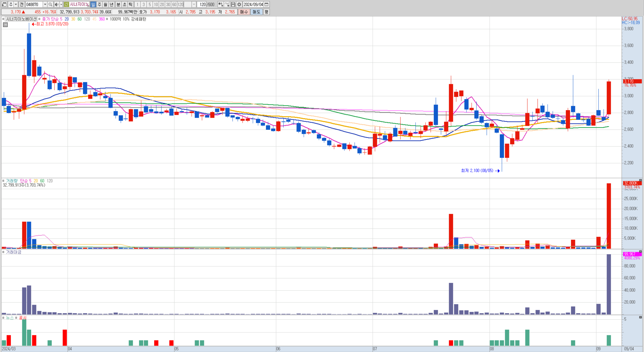
Task: Click the save chart floppy disk icon
Action: [233, 5]
